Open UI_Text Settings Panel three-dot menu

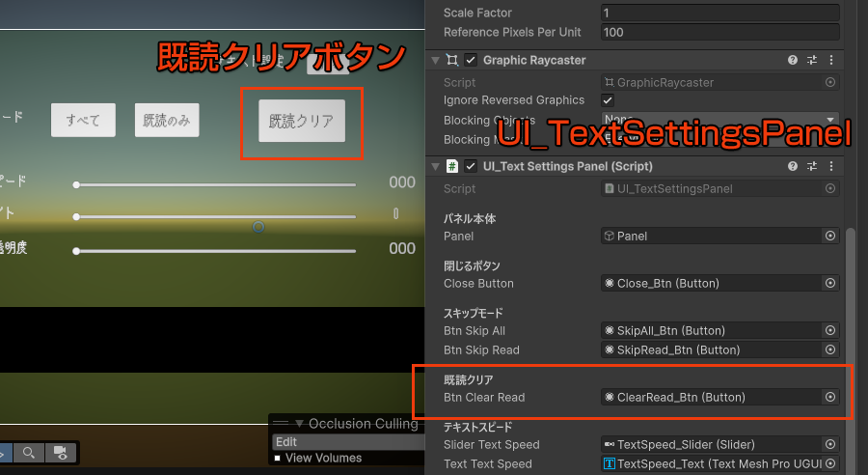[x=831, y=166]
